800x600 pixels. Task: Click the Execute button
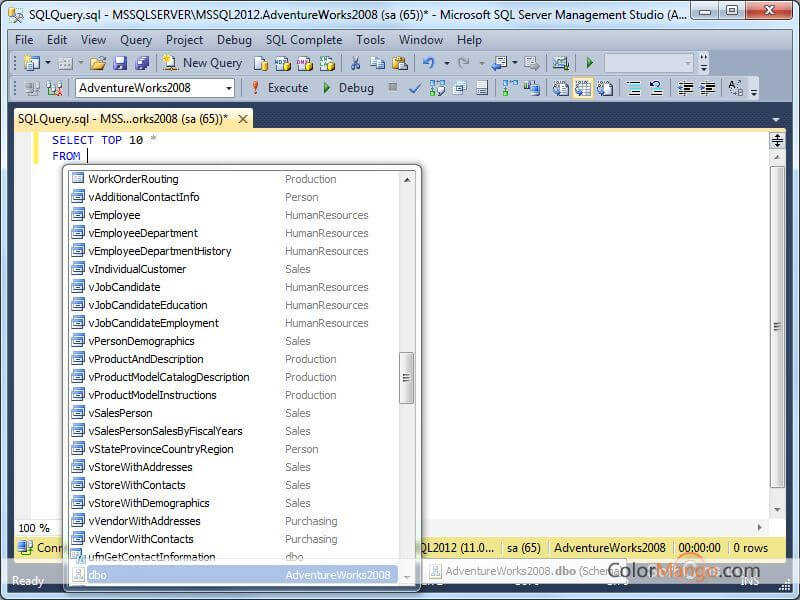[x=280, y=88]
